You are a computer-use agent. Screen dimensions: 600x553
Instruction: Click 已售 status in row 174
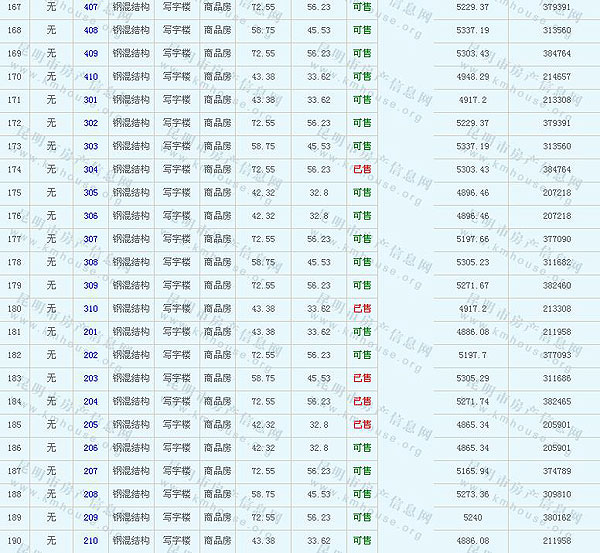362,169
